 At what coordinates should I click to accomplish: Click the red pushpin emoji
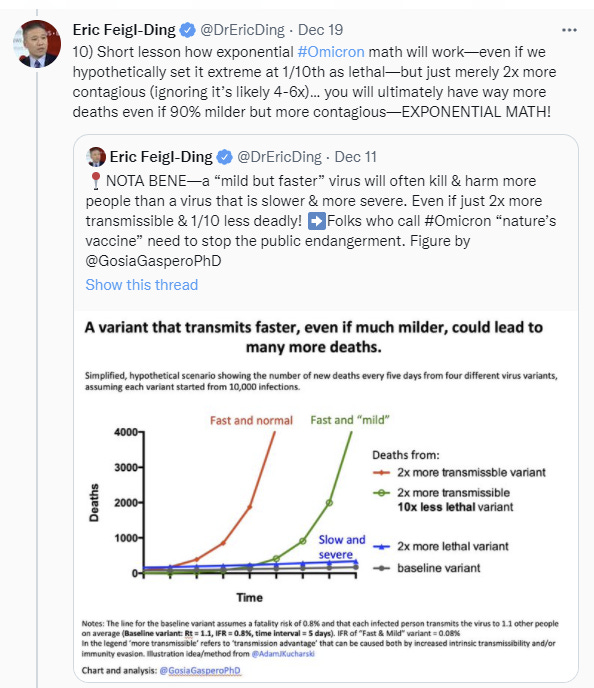pos(95,181)
